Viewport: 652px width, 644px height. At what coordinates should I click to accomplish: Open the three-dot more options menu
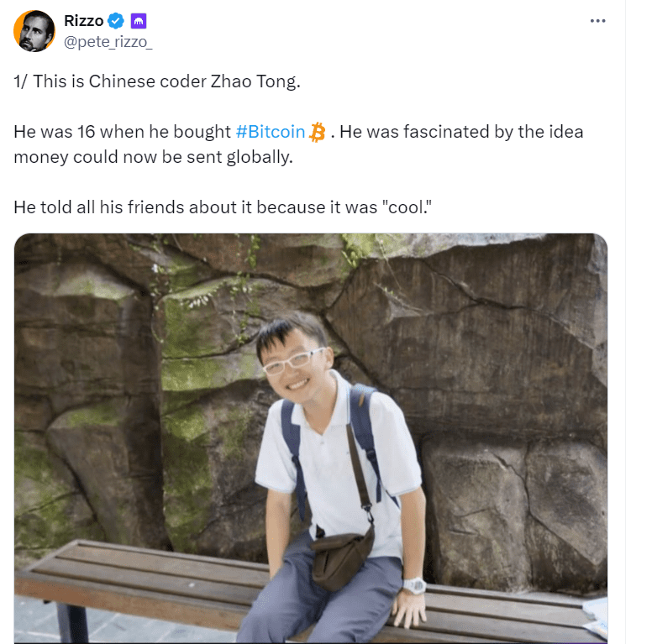pos(597,21)
